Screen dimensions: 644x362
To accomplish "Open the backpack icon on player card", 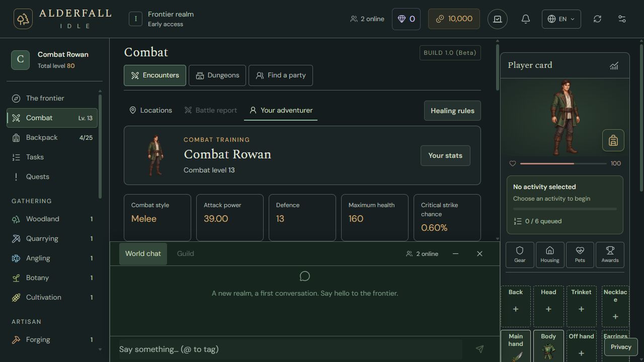I will click(x=613, y=140).
